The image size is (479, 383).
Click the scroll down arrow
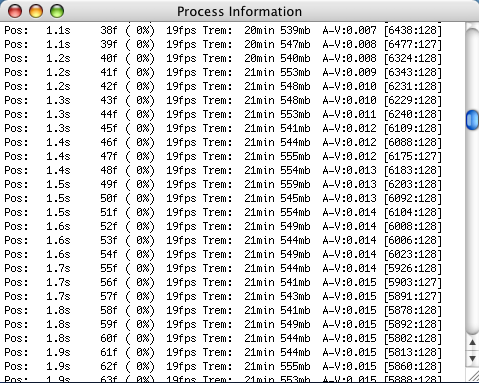point(472,359)
